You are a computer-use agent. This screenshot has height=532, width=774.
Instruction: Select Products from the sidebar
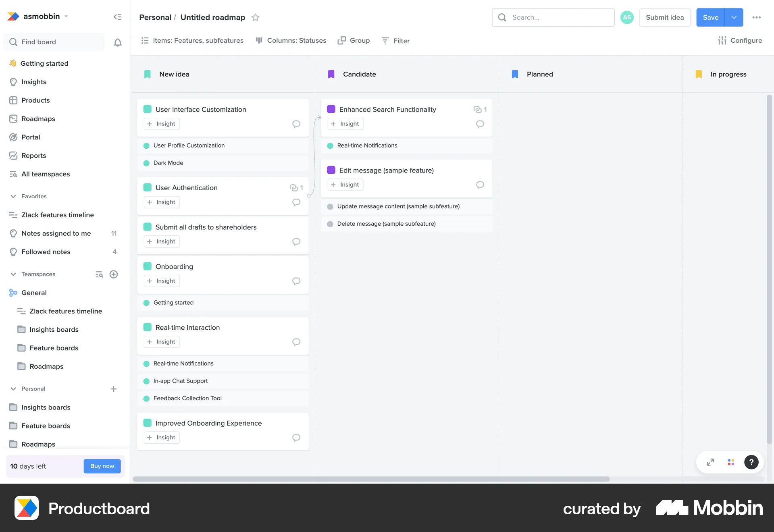click(x=35, y=100)
